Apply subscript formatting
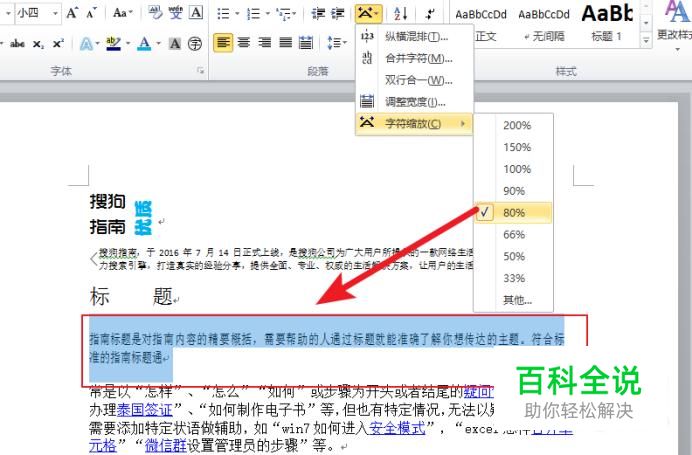Viewport: 692px width, 455px height. click(x=38, y=44)
